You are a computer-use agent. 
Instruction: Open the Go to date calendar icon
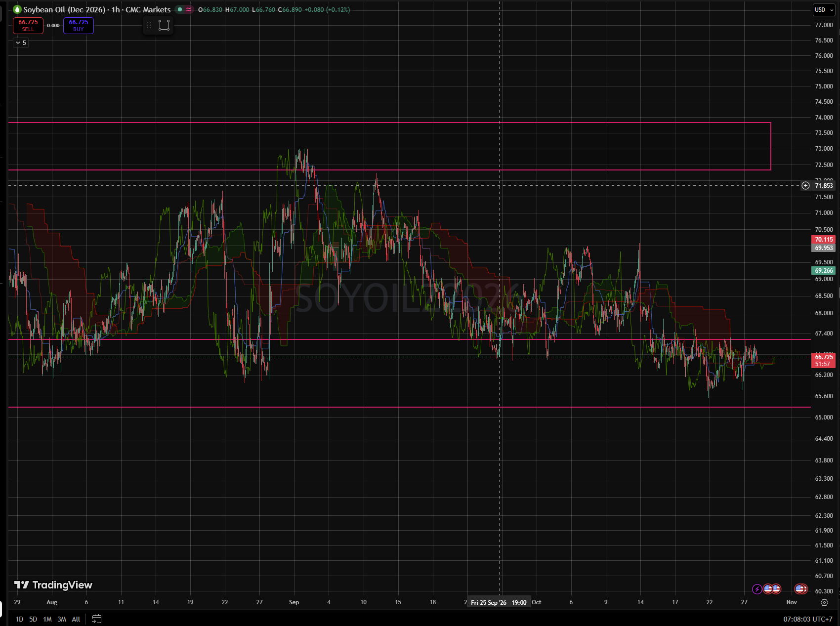tap(97, 619)
